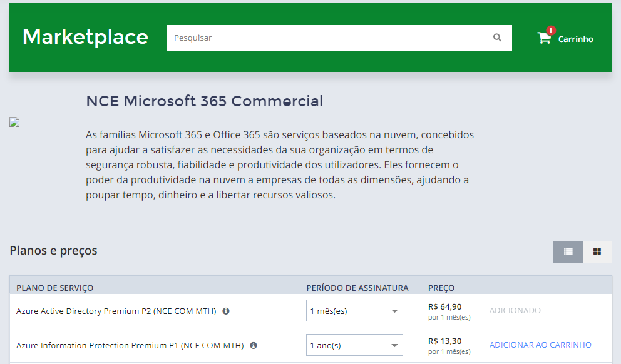Click the broken product image thumbnail
This screenshot has width=621, height=364.
pos(15,122)
